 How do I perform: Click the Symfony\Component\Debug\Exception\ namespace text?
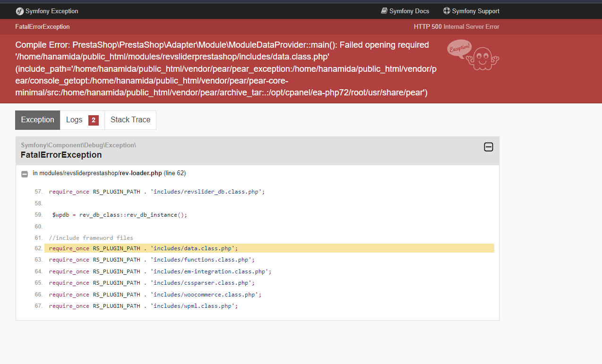(x=78, y=145)
